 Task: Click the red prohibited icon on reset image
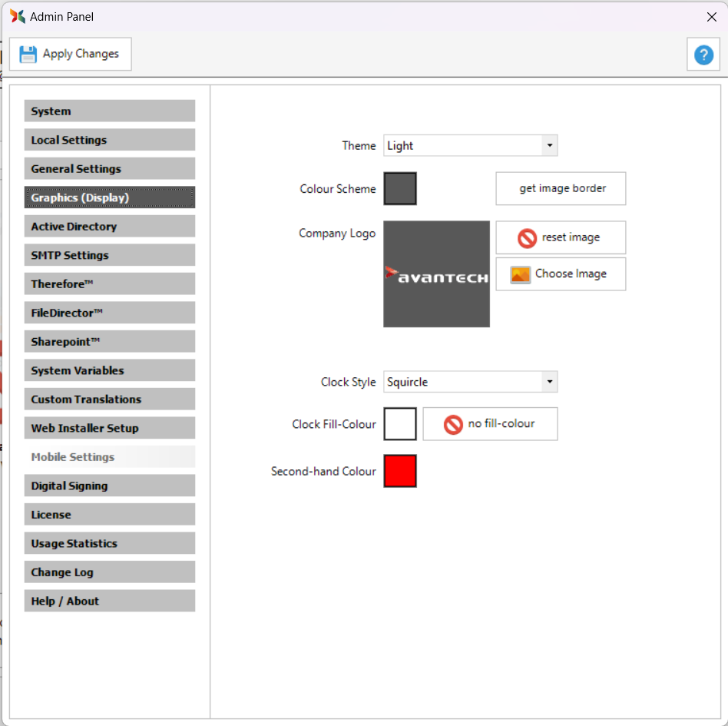527,238
